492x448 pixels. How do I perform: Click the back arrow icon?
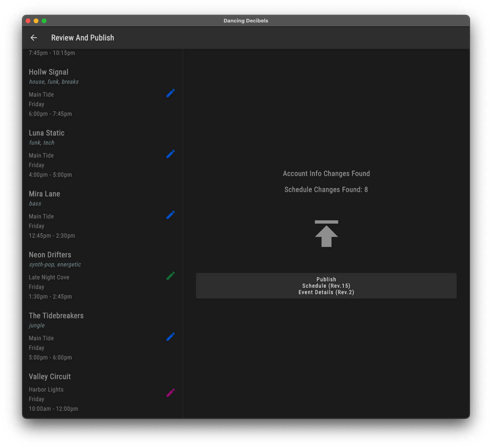click(x=34, y=38)
